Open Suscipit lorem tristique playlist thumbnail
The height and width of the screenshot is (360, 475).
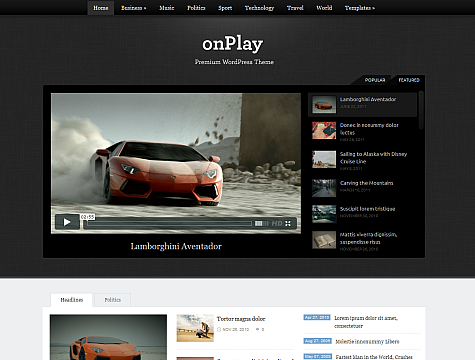[x=324, y=214]
